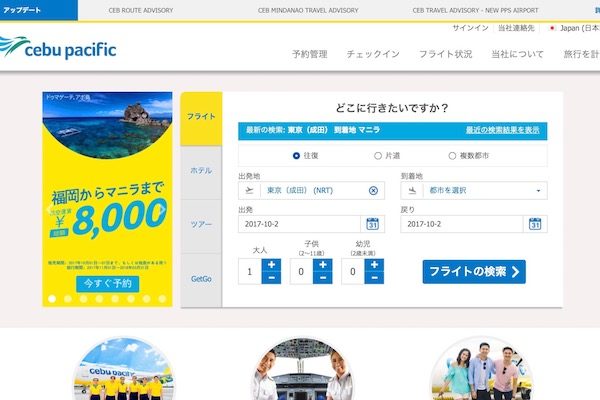Open the departure date calendar icon
This screenshot has height=400, width=600.
pyautogui.click(x=372, y=224)
